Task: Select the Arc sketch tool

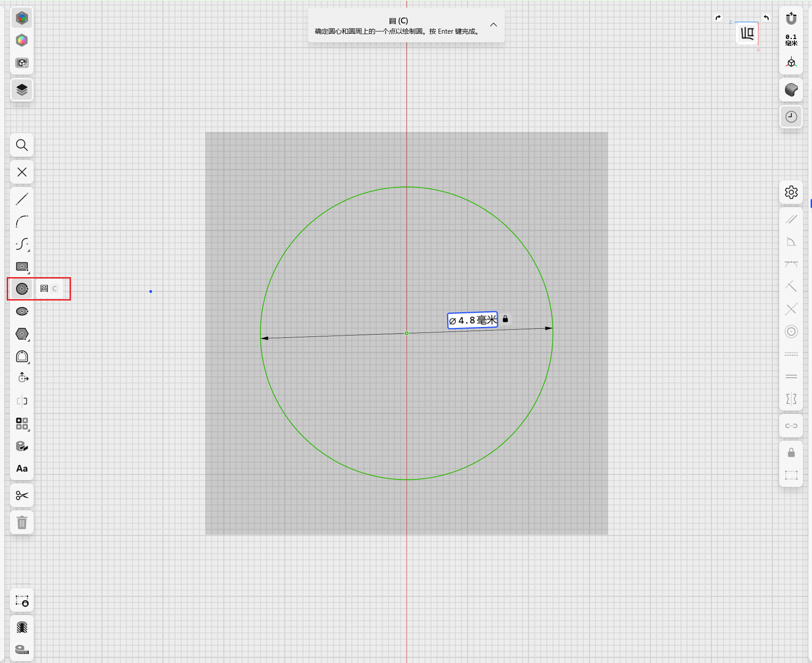Action: tap(22, 221)
